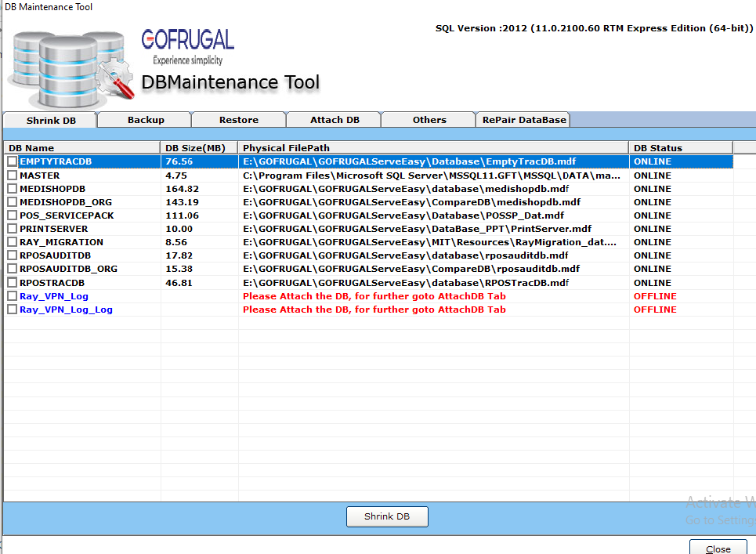
Task: Click the 15.38 size value
Action: click(x=179, y=269)
